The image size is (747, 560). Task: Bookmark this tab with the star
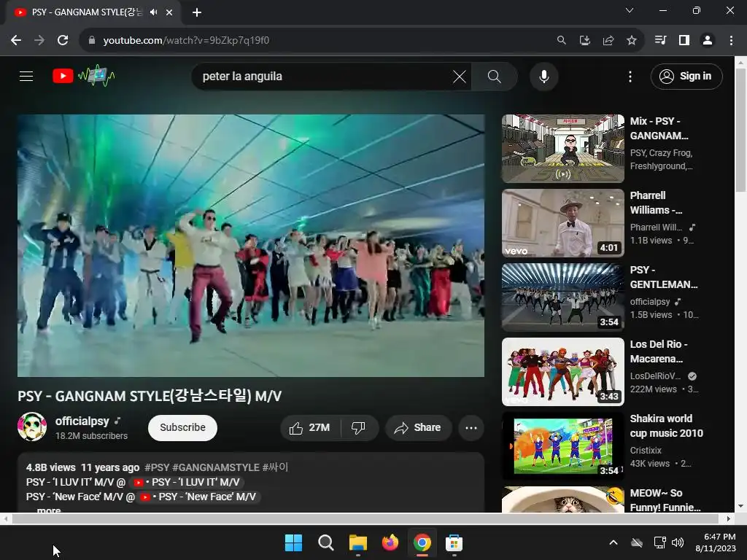[x=631, y=41]
